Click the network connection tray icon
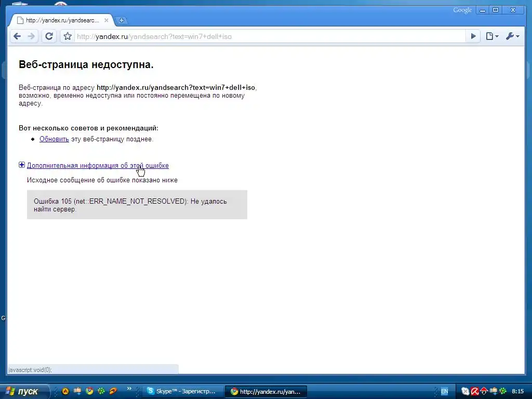The width and height of the screenshot is (532, 399). [x=494, y=391]
